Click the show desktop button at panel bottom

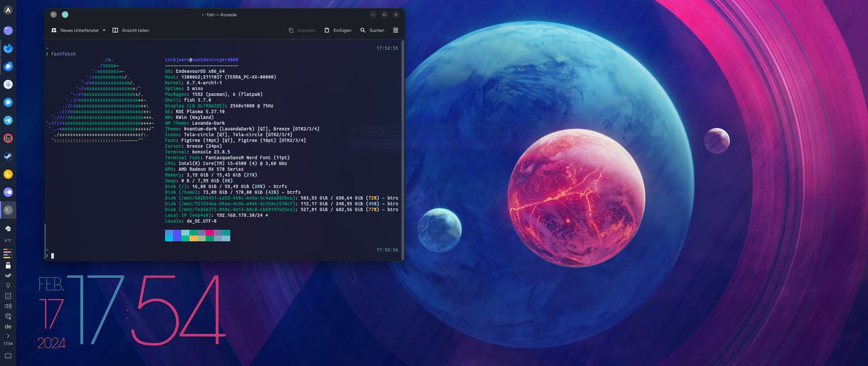click(8, 356)
